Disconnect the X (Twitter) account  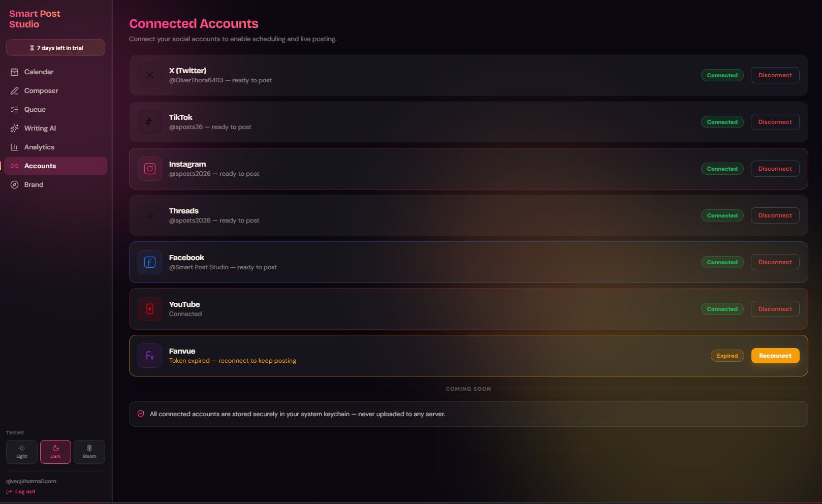coord(775,75)
